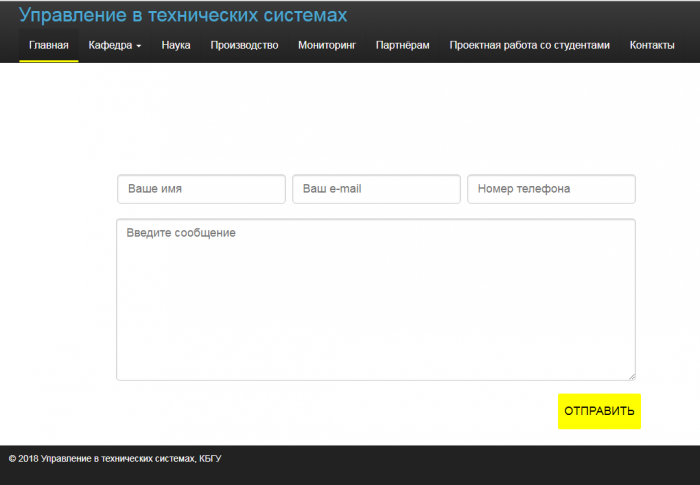Click the caret arrow beside Кафедра
The height and width of the screenshot is (485, 700).
(x=139, y=46)
